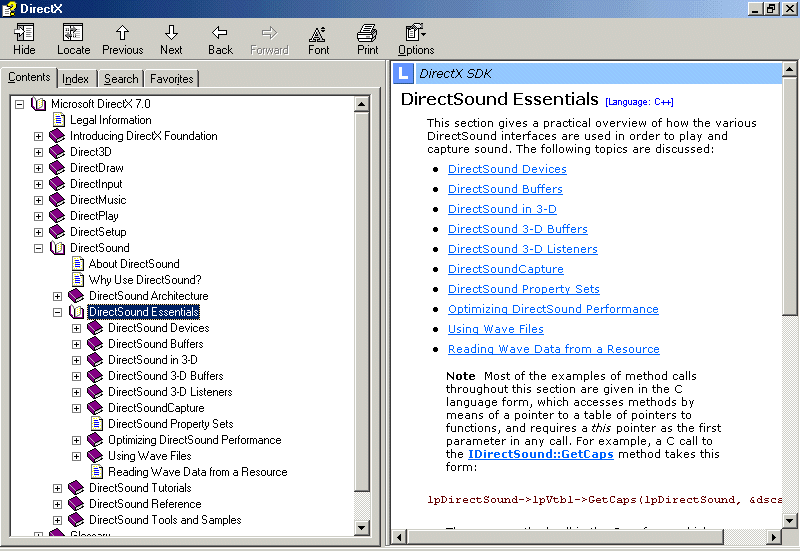Go to Previous topic using toolbar
Screen dimensions: 800x551
point(122,39)
